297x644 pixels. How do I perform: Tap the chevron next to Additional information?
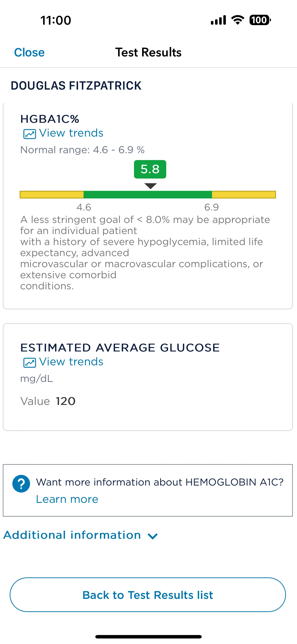[152, 536]
